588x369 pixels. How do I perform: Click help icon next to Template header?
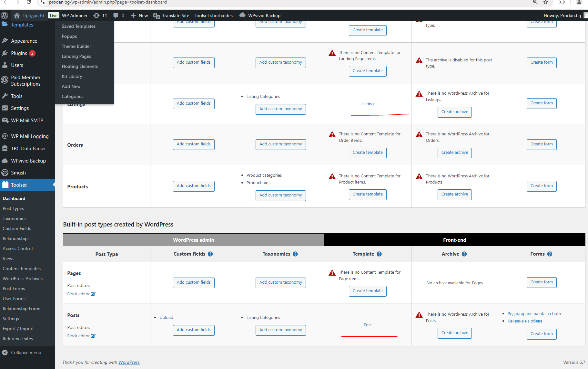379,254
